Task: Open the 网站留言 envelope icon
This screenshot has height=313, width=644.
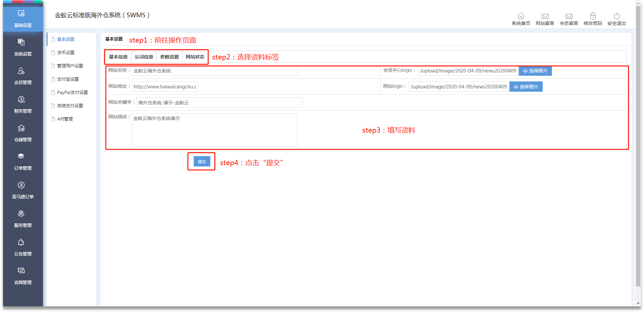Action: coord(545,16)
